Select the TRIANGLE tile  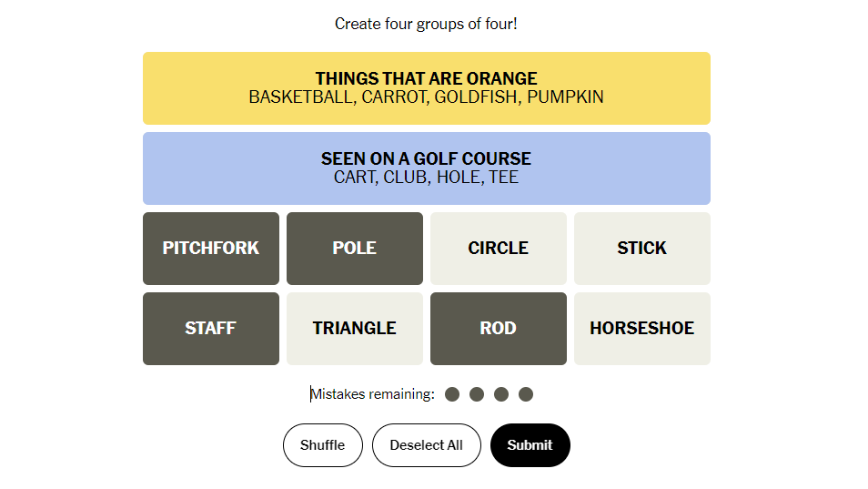pos(355,329)
